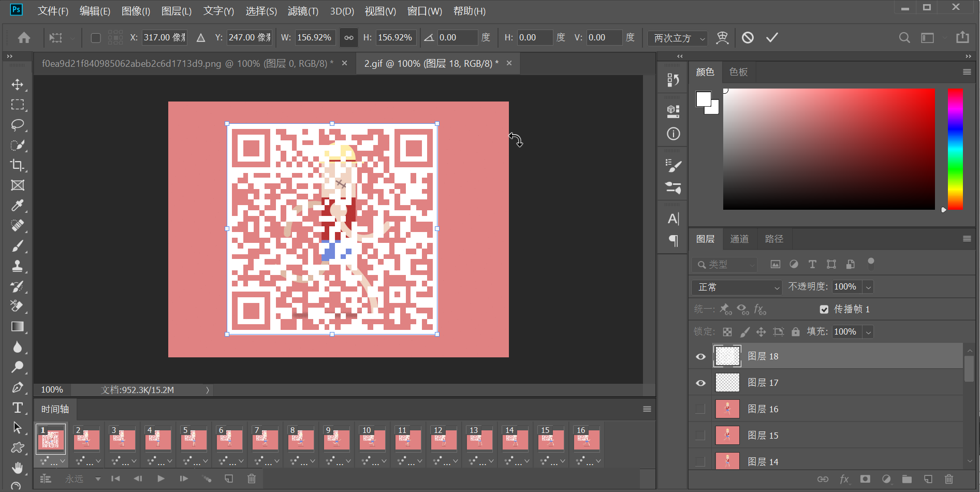Click the hue spectrum slider

pyautogui.click(x=955, y=149)
